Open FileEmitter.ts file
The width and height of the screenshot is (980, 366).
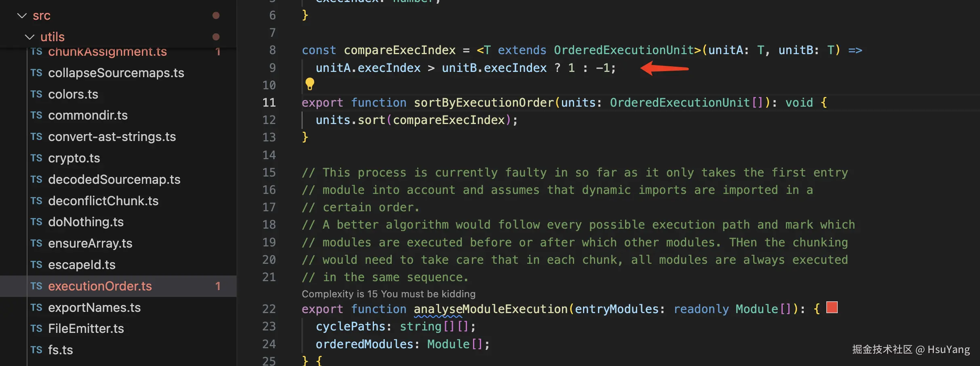click(x=86, y=328)
